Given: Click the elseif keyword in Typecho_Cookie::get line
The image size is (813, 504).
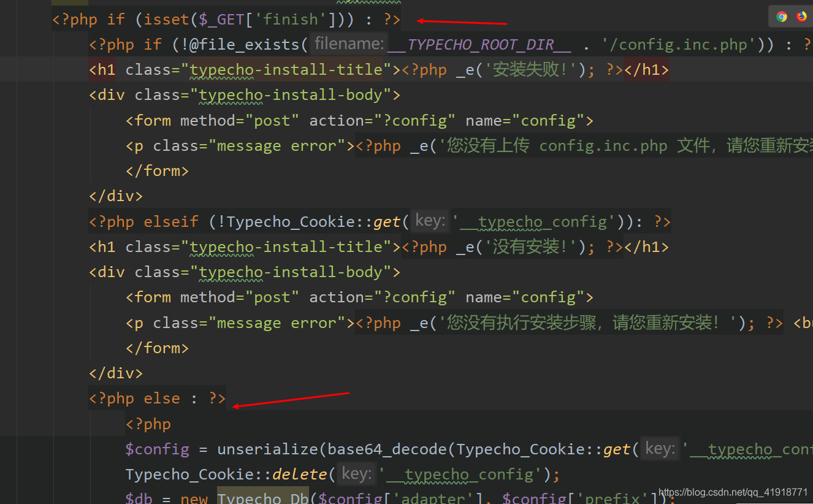Looking at the screenshot, I should (x=172, y=222).
